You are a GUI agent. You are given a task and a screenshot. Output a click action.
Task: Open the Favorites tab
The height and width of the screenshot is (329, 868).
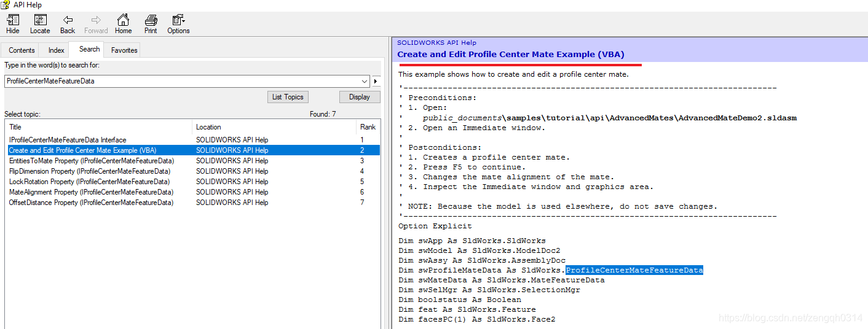click(124, 50)
